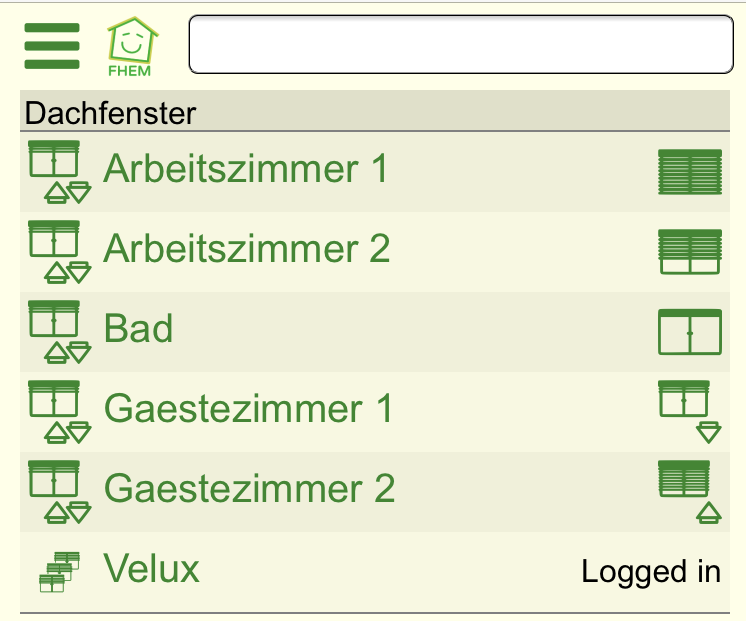Open the Bad device link
Image resolution: width=746 pixels, height=621 pixels.
tap(138, 328)
